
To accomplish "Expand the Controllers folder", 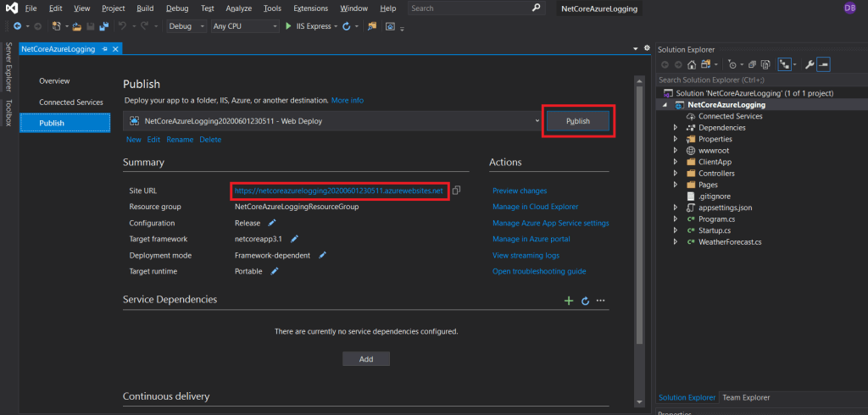I will (676, 174).
